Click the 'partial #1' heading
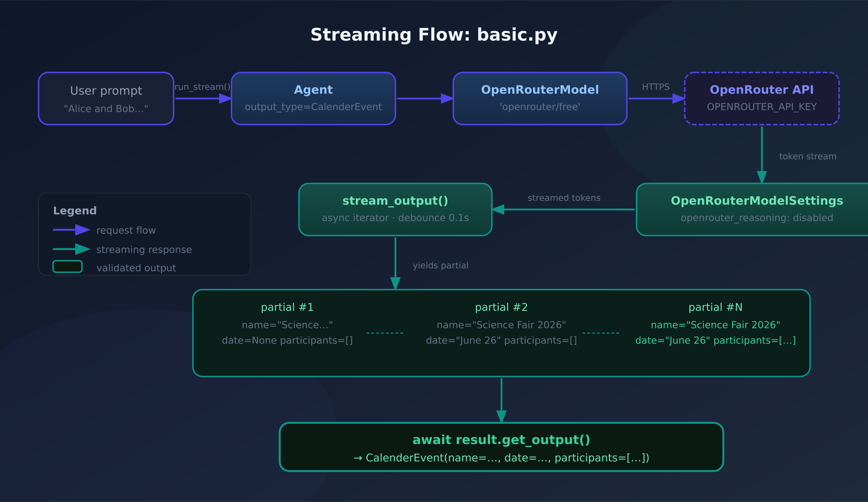Viewport: 868px width, 502px height. (x=288, y=307)
